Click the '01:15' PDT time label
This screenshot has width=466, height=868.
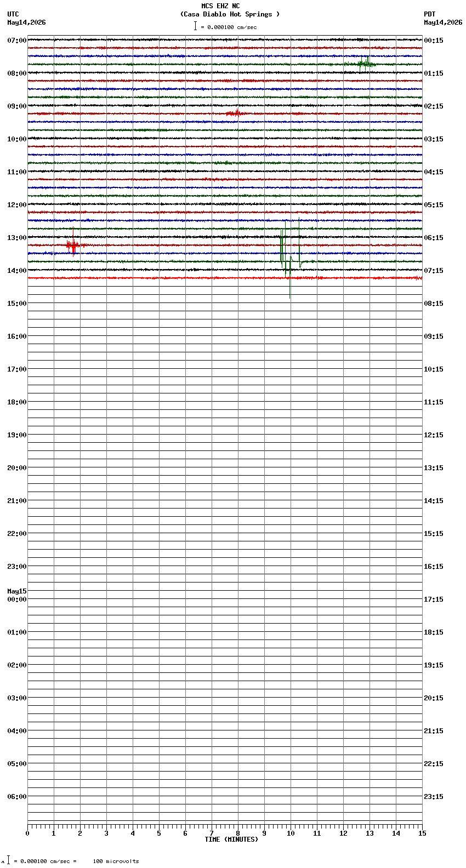(434, 73)
